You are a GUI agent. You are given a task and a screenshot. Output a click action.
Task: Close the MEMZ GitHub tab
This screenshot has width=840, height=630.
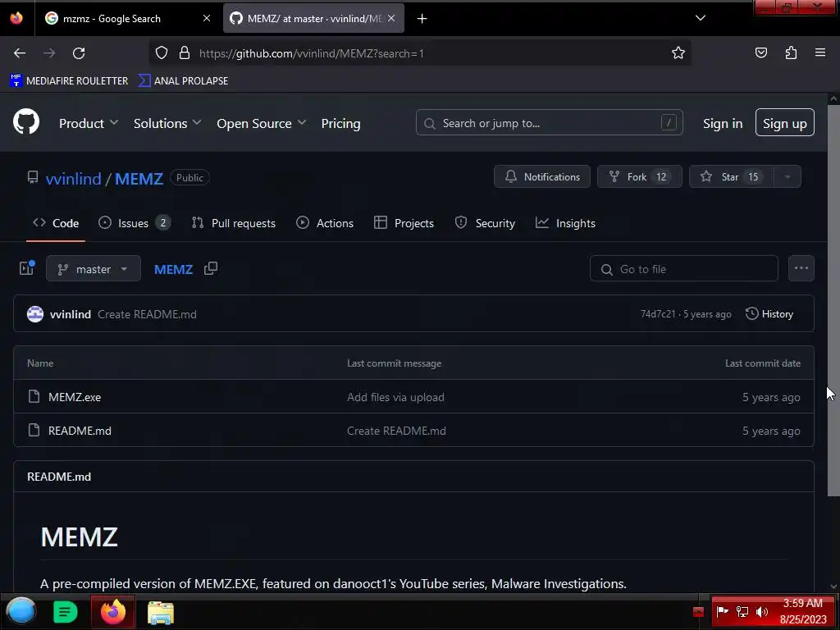point(391,18)
